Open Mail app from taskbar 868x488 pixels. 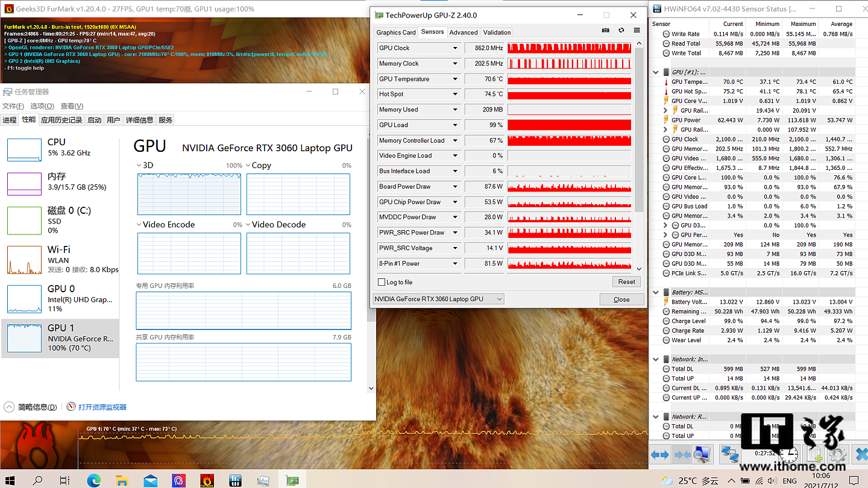[x=151, y=480]
